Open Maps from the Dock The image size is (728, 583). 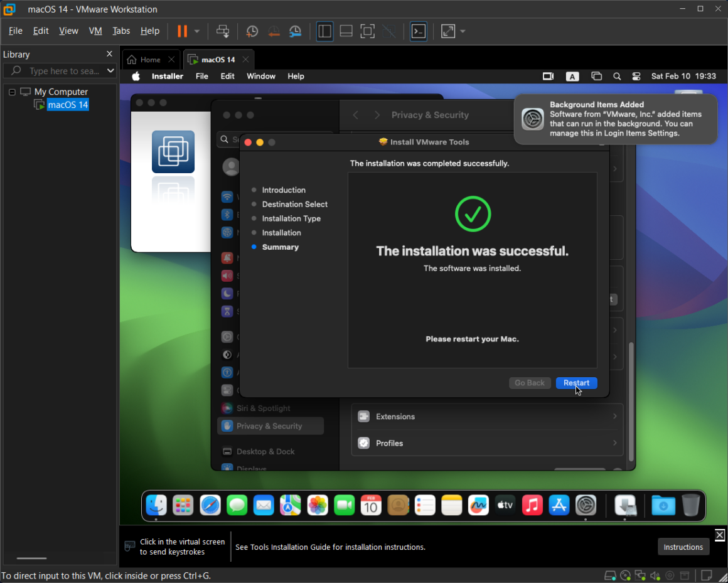290,505
